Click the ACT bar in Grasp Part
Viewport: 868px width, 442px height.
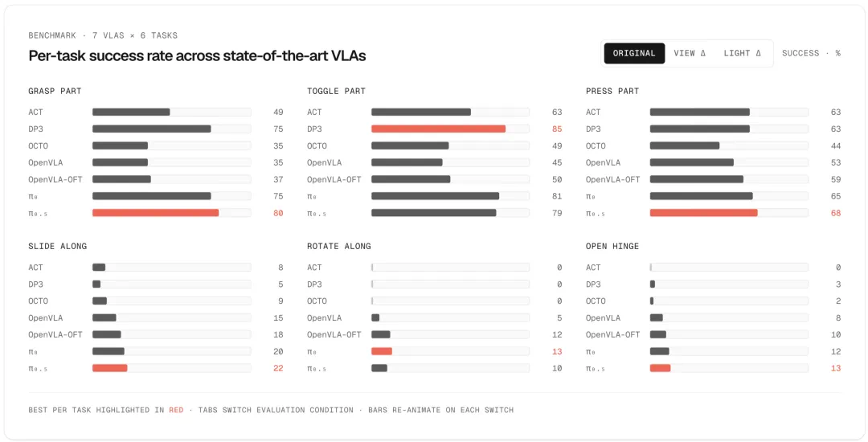131,113
